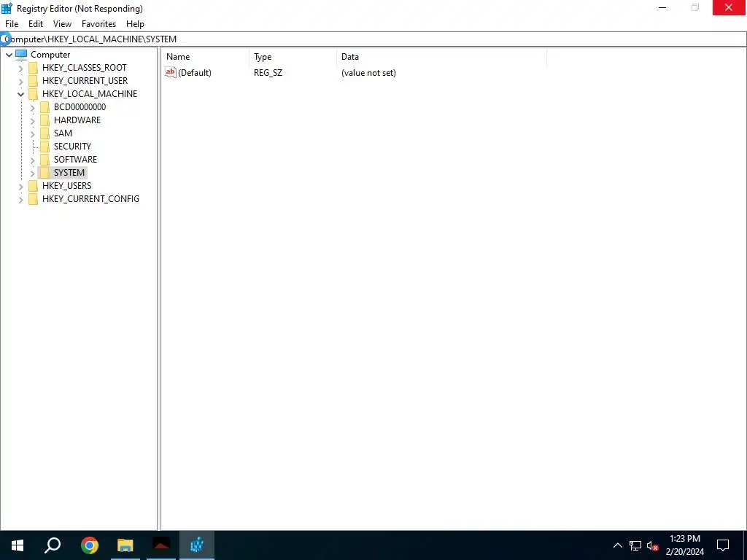Open network status tray icon

(x=635, y=545)
